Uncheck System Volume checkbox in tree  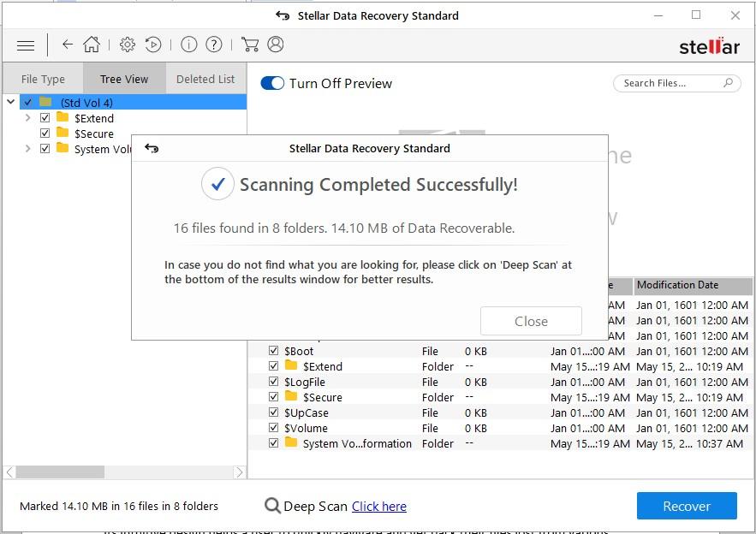coord(45,148)
